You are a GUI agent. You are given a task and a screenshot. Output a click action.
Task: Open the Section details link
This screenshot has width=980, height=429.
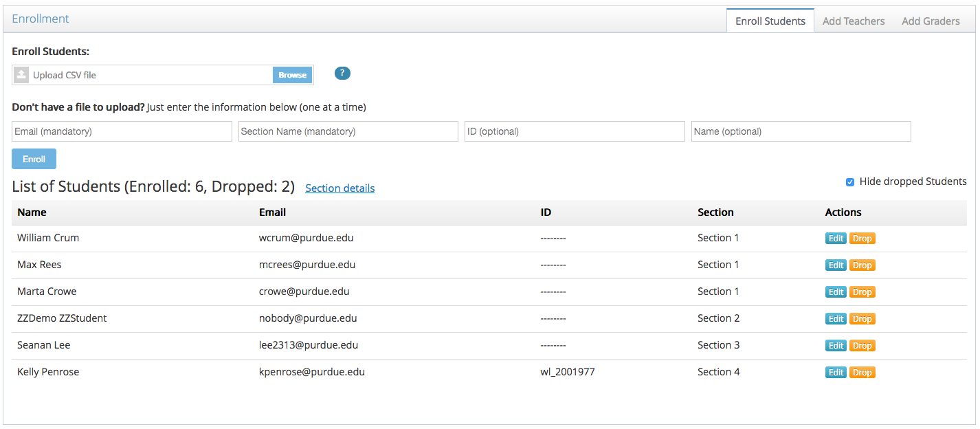(339, 188)
